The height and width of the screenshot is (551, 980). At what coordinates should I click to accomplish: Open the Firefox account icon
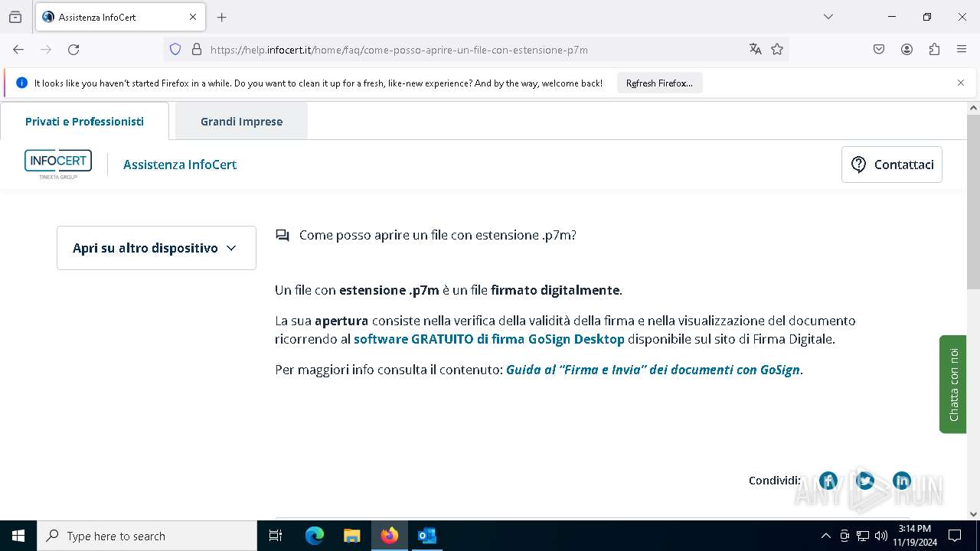906,49
